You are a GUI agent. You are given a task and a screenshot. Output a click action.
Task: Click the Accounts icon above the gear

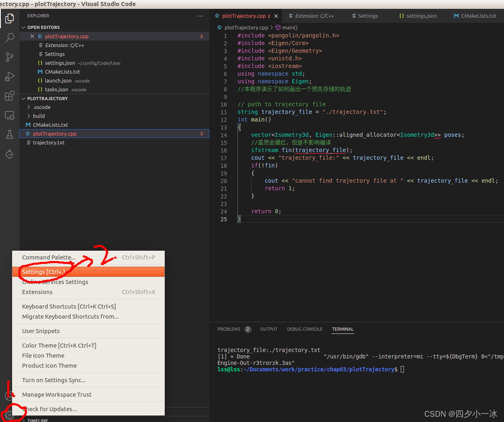[9, 395]
